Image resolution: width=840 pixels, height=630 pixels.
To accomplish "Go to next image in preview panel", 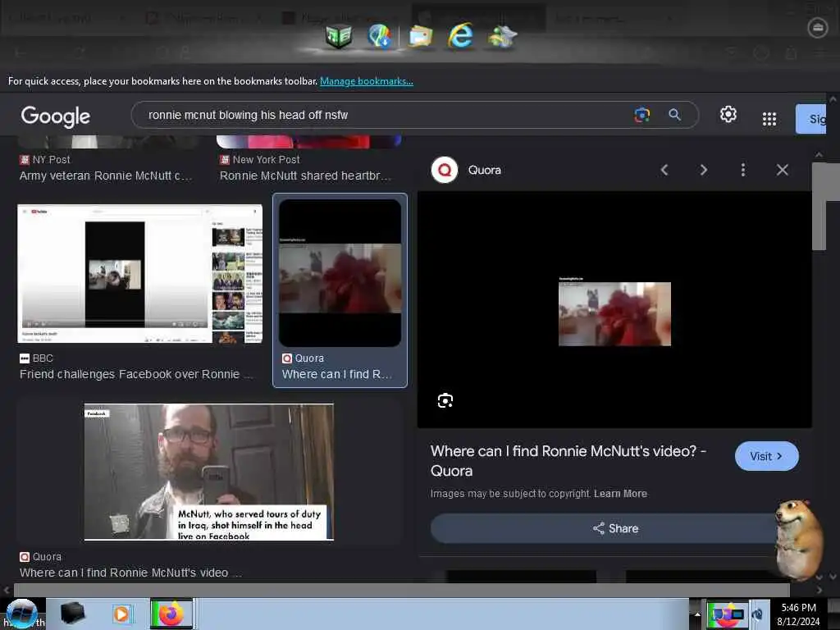I will [x=703, y=170].
